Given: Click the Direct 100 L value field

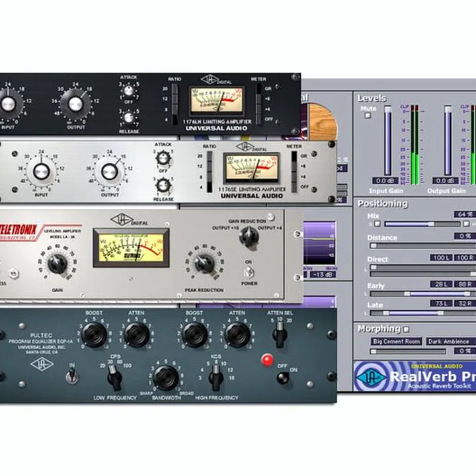Looking at the screenshot, I should click(x=441, y=258).
